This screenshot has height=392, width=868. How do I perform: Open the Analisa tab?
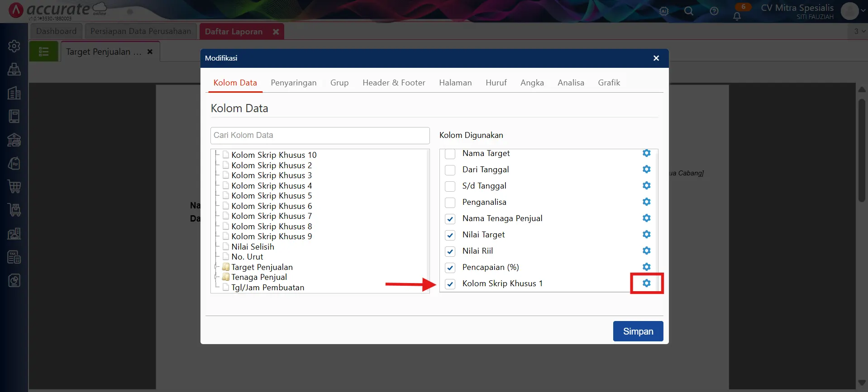pyautogui.click(x=571, y=83)
